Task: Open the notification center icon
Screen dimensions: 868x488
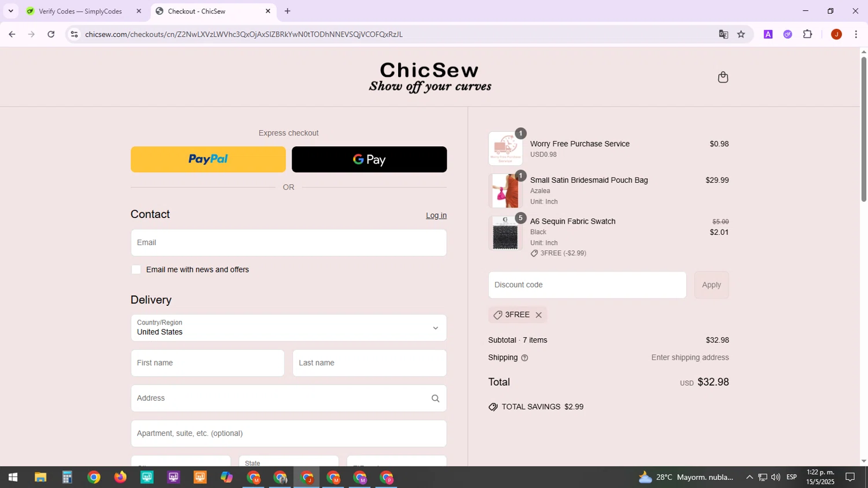Action: (851, 478)
